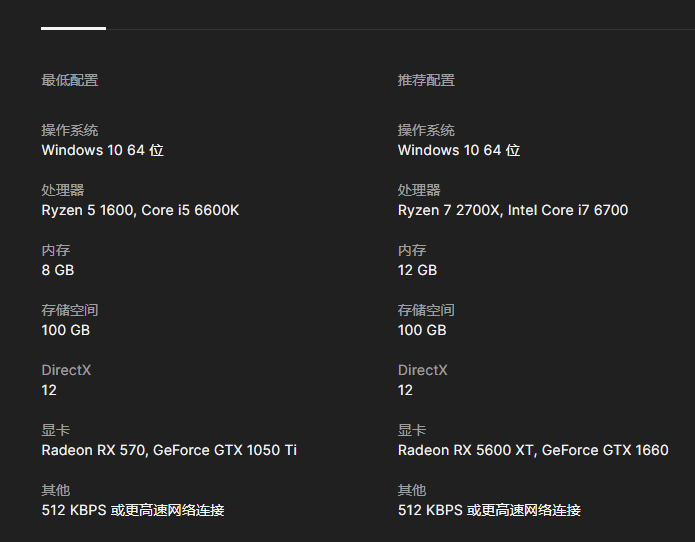Click the 12 GB memory value
Image resolution: width=695 pixels, height=542 pixels.
click(x=417, y=270)
